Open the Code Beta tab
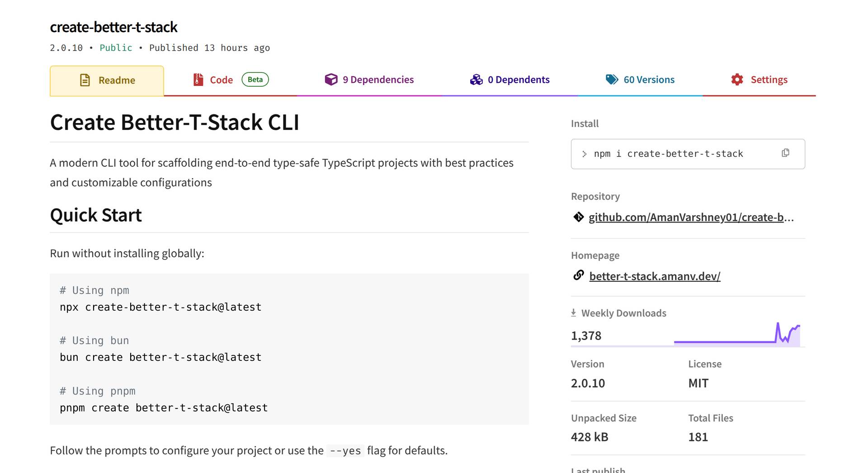Screen dimensions: 868x473 click(x=221, y=79)
